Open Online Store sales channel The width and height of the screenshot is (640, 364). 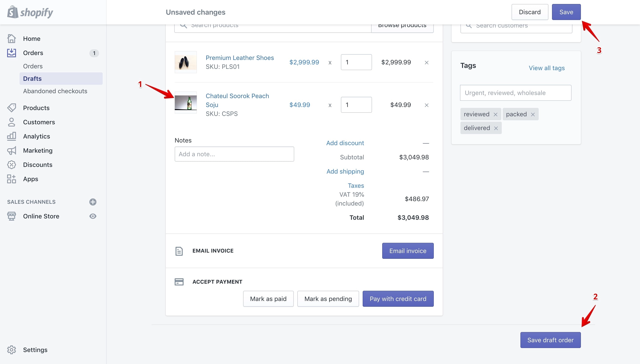[41, 216]
